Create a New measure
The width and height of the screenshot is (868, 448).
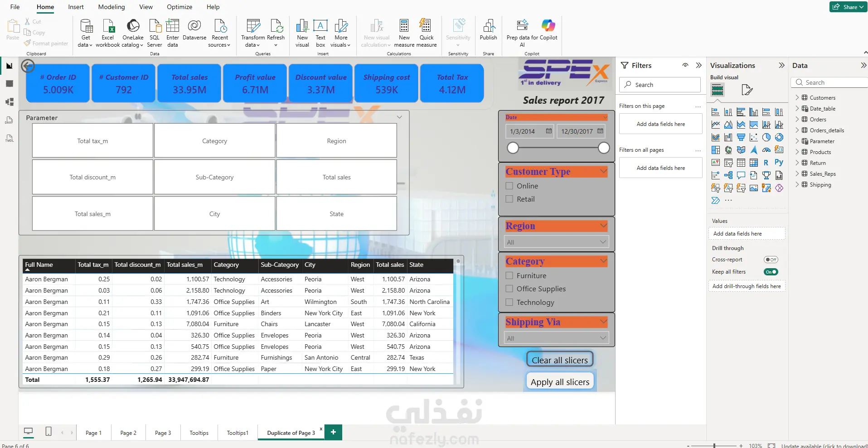click(x=404, y=33)
